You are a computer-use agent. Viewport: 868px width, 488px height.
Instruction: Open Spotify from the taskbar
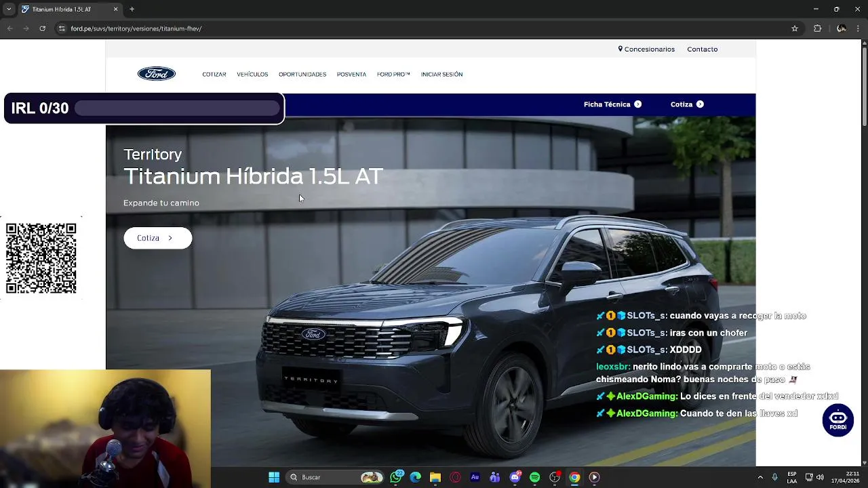point(534,477)
